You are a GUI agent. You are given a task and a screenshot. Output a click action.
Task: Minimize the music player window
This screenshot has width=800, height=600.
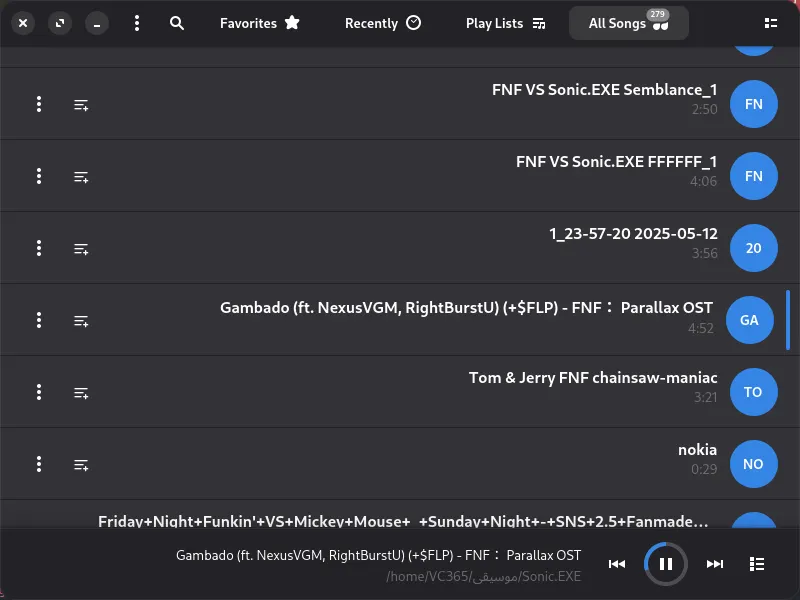click(97, 23)
